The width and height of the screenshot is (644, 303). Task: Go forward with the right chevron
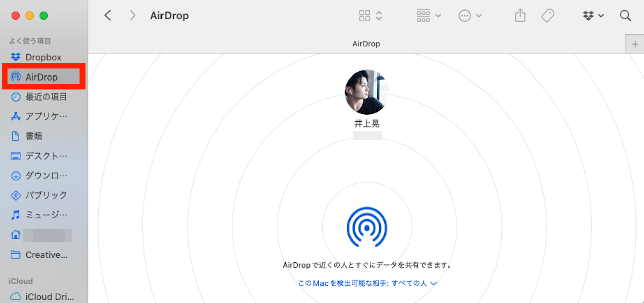pos(133,16)
